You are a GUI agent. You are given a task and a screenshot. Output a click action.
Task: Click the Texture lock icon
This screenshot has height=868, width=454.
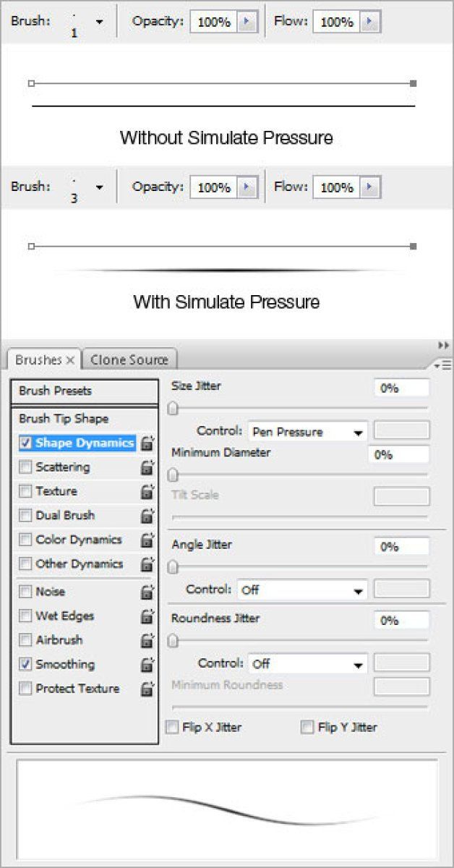(x=147, y=492)
